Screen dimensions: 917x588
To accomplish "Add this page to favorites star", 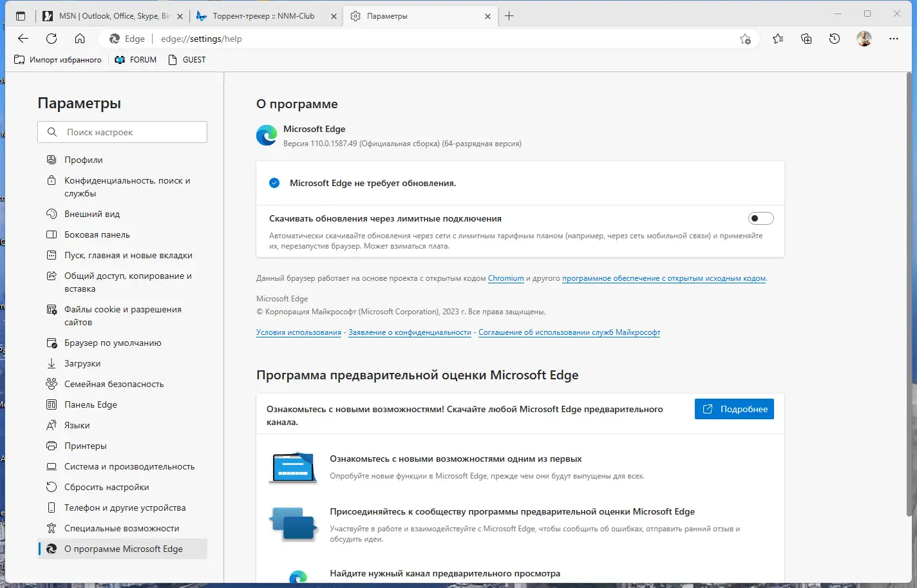I will 745,39.
